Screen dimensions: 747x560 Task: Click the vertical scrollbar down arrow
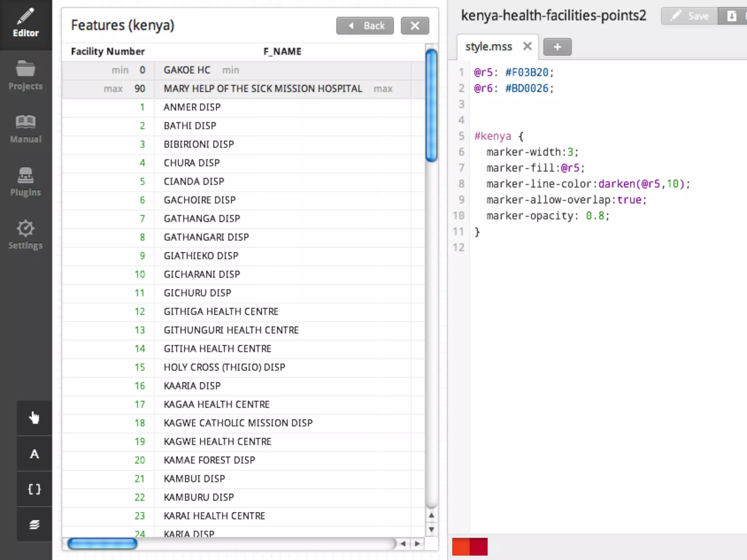click(x=431, y=529)
